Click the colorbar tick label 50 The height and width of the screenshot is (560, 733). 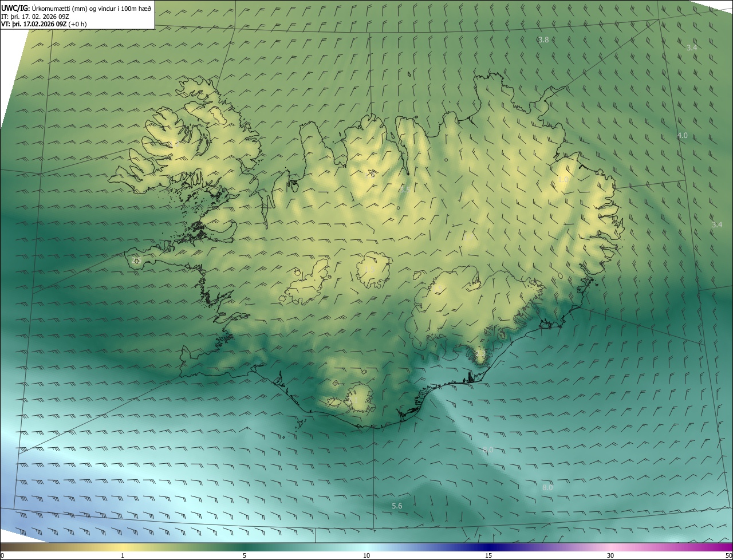(x=728, y=556)
